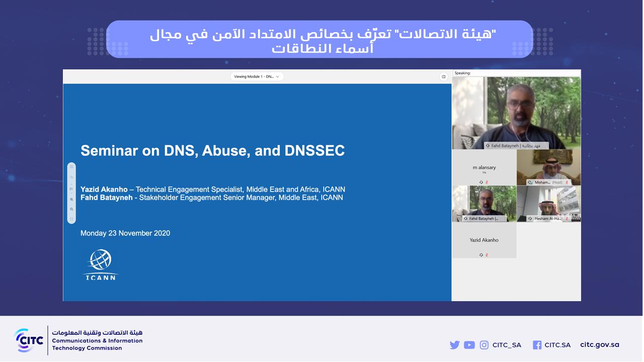Click the headset icon on the Mohamed (Host) tile
The height and width of the screenshot is (362, 644).
(530, 183)
